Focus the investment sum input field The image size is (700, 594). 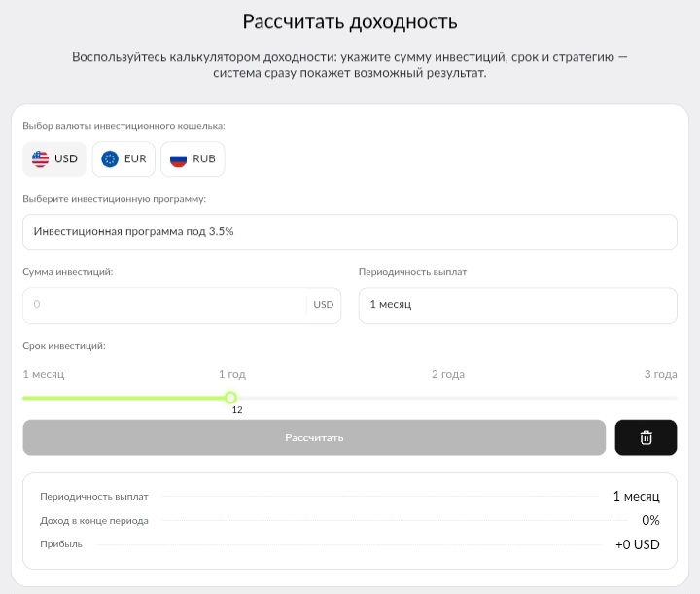163,304
